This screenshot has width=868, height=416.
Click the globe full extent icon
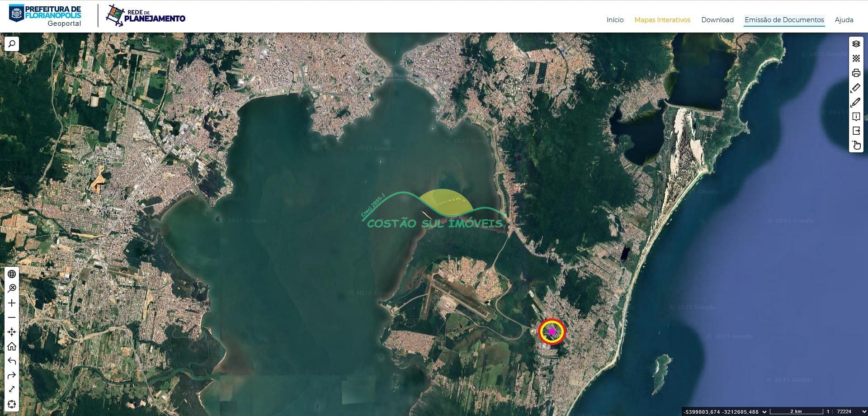point(12,274)
